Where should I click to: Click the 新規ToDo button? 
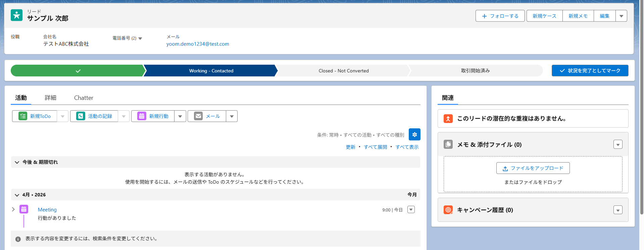(x=35, y=116)
